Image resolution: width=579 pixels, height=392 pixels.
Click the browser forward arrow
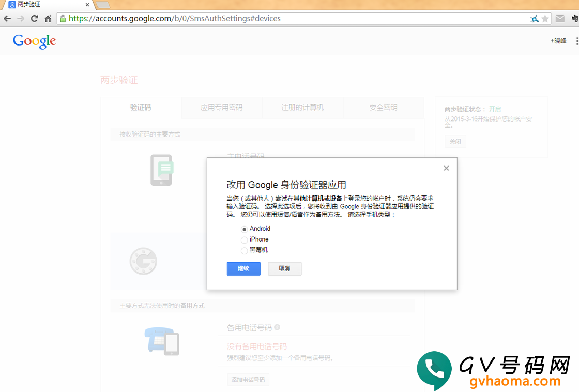[x=21, y=19]
